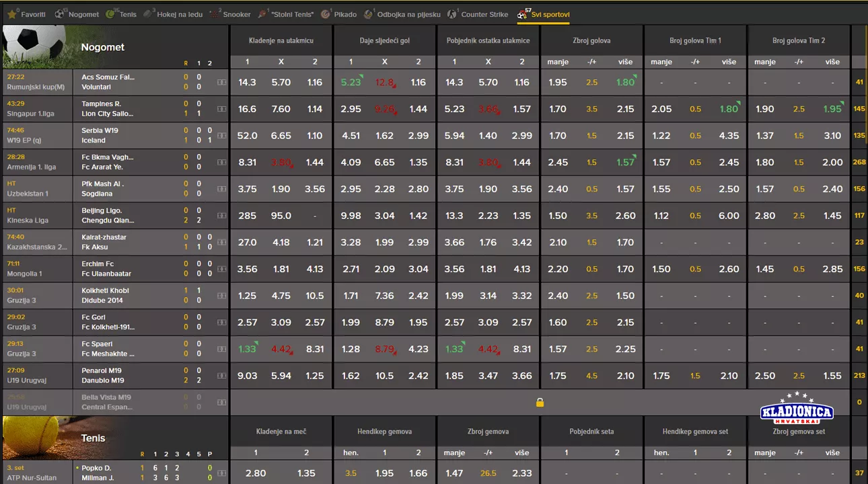Click the locked market padlock icon
Viewport: 868px width, 484px height.
540,403
